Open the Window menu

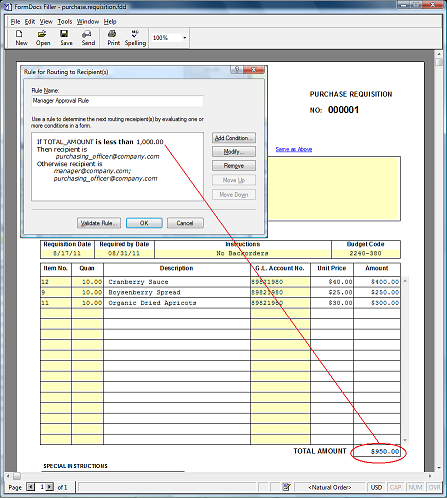tap(88, 22)
